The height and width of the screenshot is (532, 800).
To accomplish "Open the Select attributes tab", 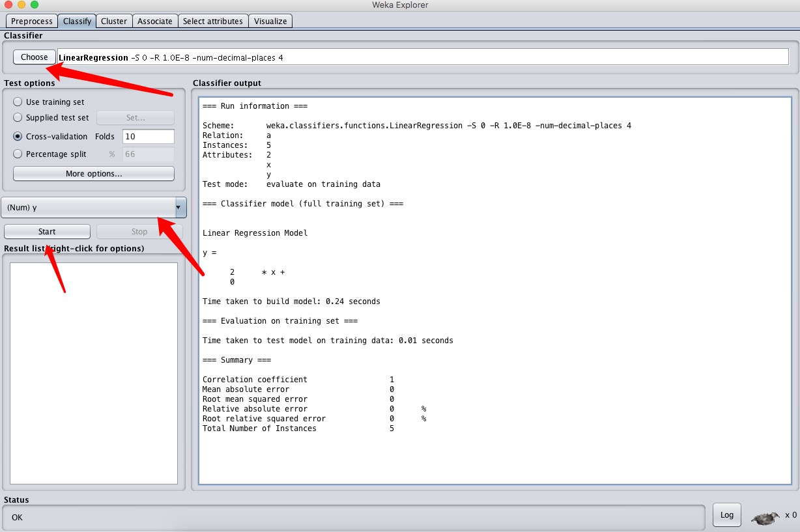I will pyautogui.click(x=213, y=21).
